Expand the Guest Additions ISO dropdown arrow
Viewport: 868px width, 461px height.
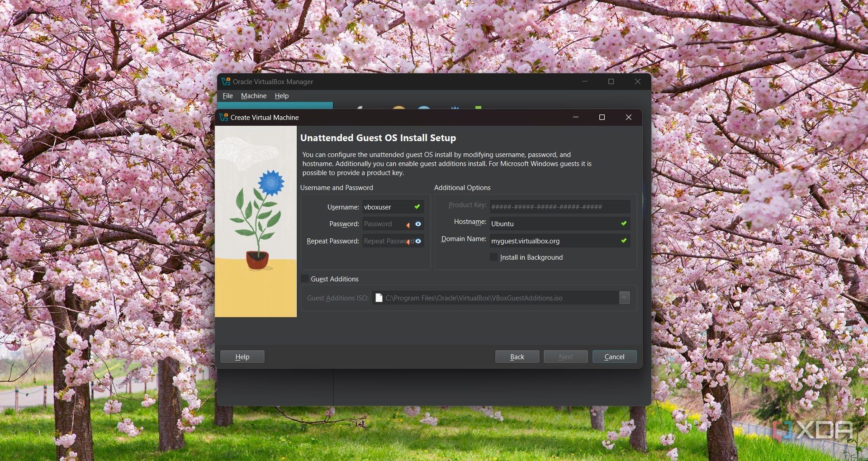click(x=624, y=298)
